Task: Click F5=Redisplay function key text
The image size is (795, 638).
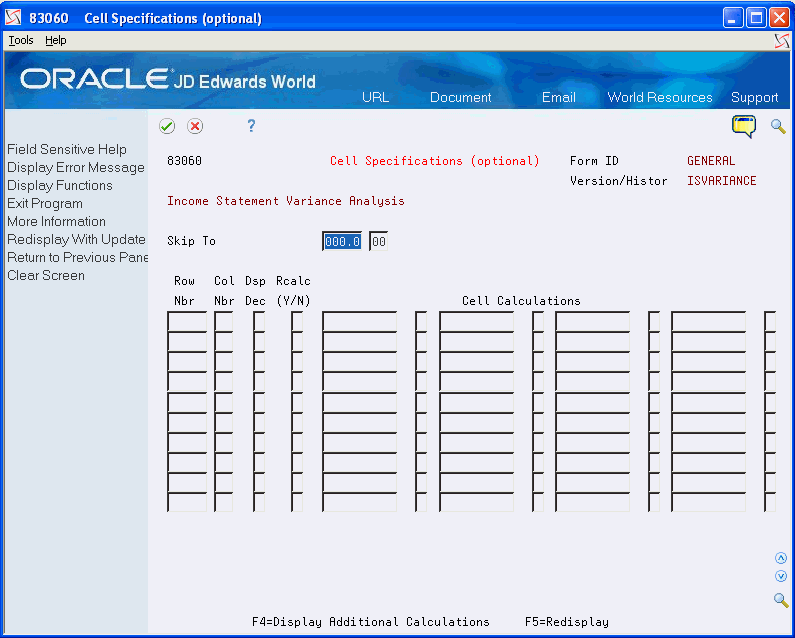Action: [x=567, y=622]
